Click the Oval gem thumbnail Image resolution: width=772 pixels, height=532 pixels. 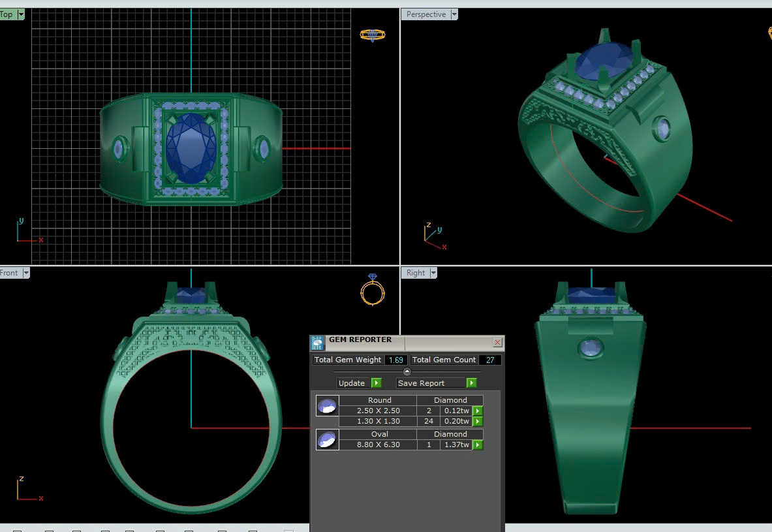(x=327, y=440)
